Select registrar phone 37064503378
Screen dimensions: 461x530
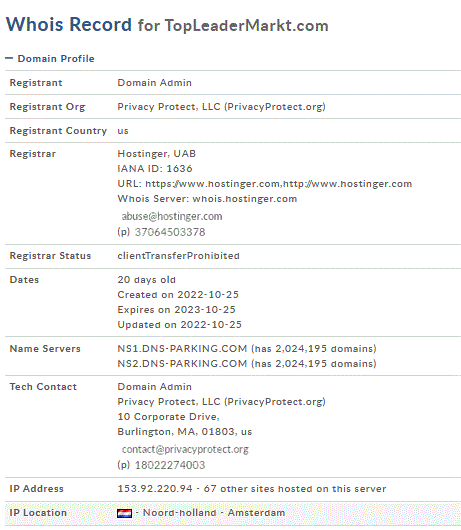click(170, 232)
